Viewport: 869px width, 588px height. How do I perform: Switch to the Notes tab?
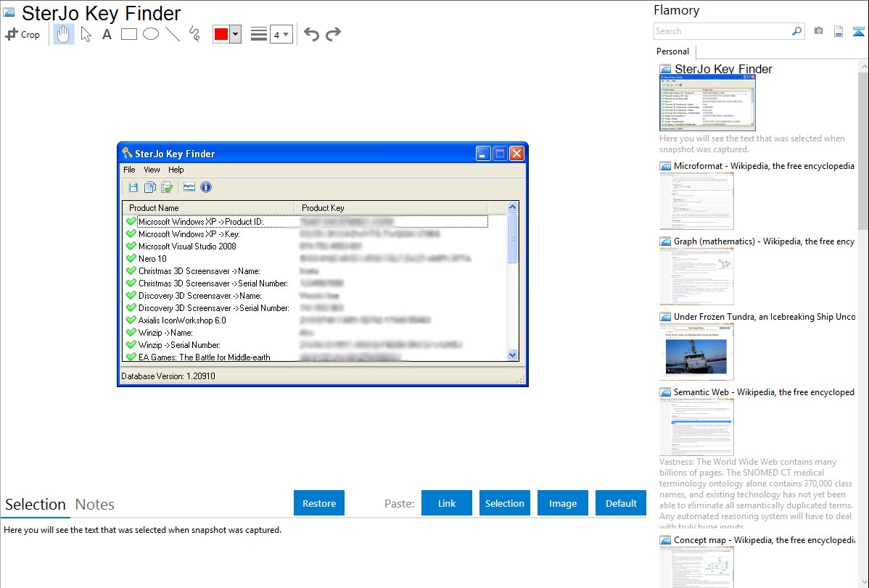[95, 505]
